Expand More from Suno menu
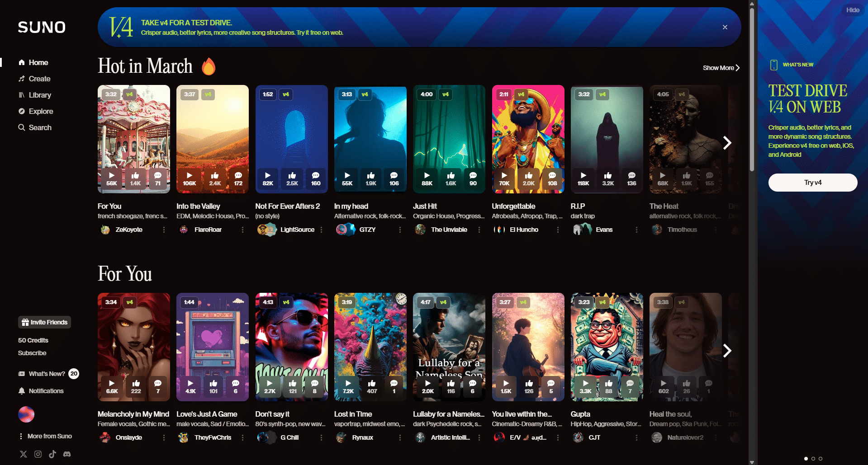This screenshot has width=868, height=465. [x=45, y=436]
